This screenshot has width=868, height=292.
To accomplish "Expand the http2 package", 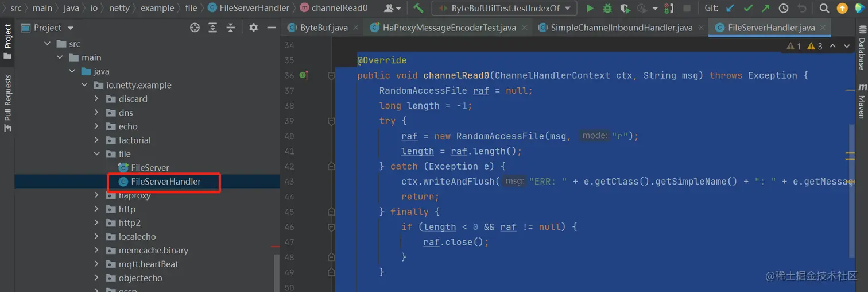I will 96,223.
